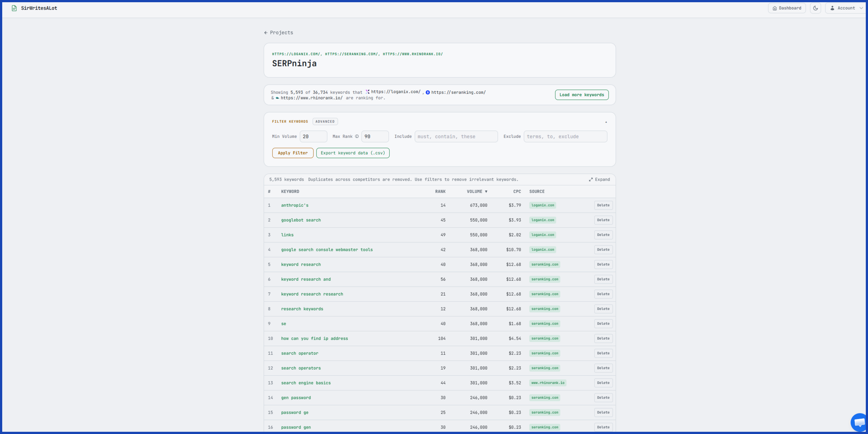Image resolution: width=868 pixels, height=434 pixels.
Task: Open the rhinorank.io competitor link
Action: tap(311, 98)
